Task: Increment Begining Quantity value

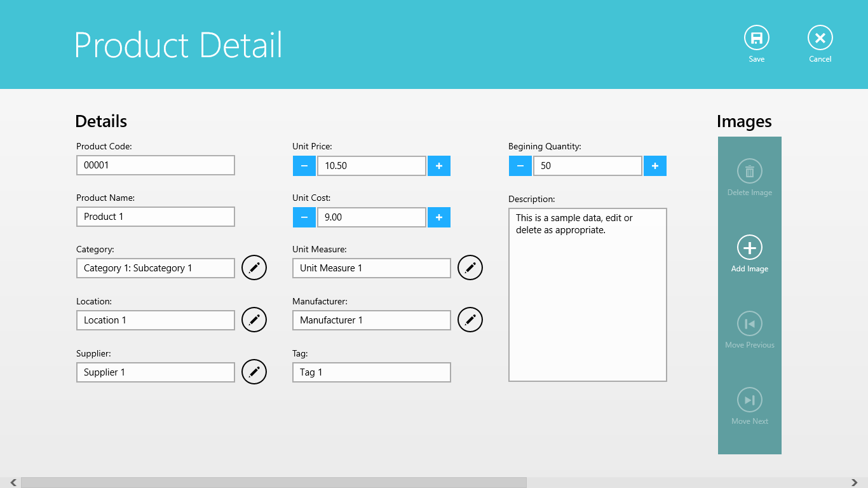Action: pyautogui.click(x=655, y=166)
